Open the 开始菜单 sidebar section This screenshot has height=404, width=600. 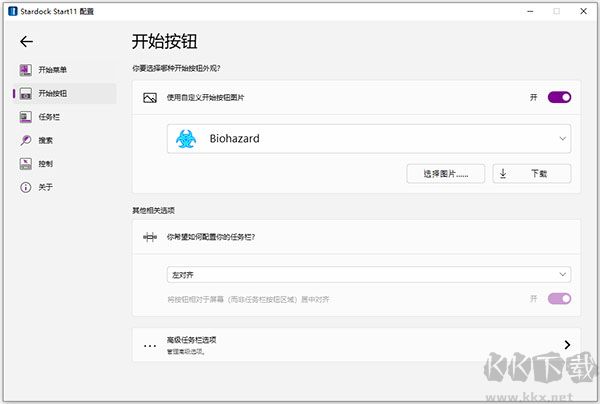(x=64, y=70)
